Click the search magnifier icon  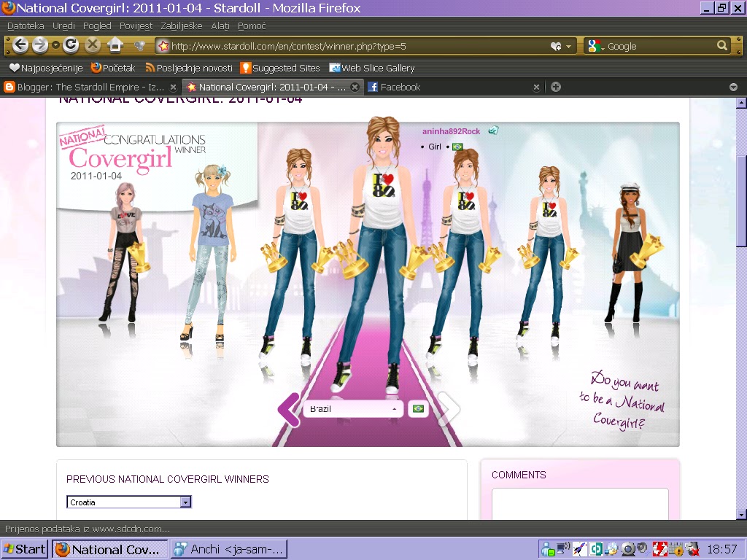click(722, 46)
